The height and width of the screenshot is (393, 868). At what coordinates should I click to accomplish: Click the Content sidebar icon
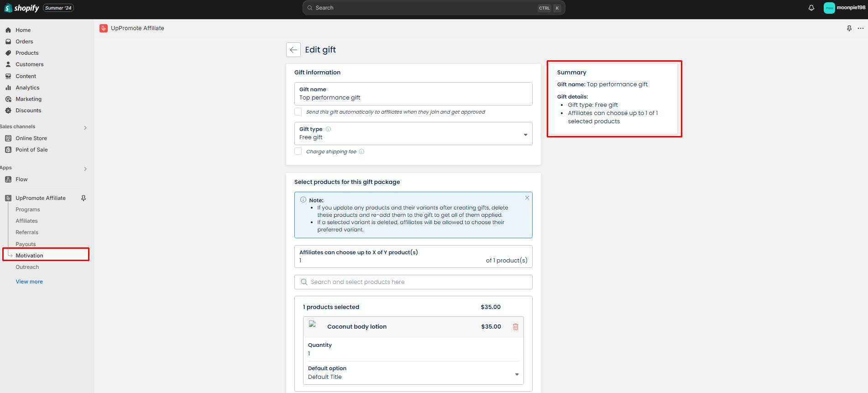point(8,76)
